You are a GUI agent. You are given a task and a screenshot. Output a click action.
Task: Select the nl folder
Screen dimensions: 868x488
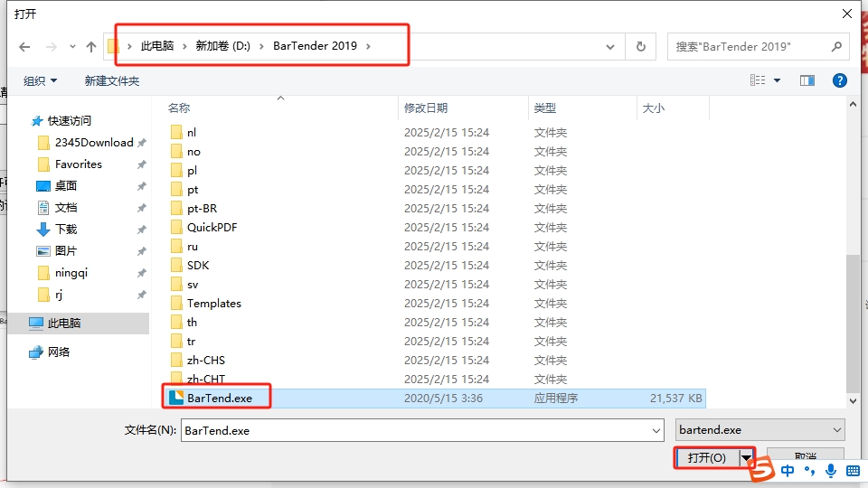click(x=192, y=132)
